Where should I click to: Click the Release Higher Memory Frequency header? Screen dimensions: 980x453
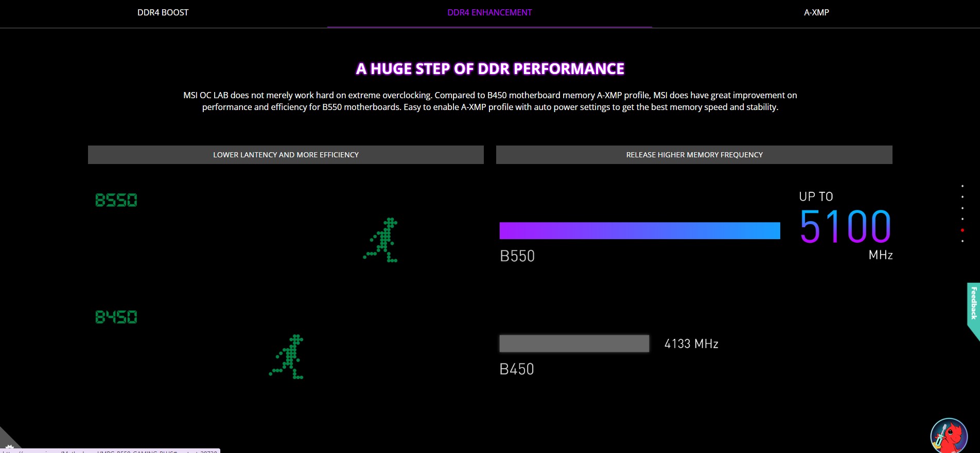(x=694, y=155)
